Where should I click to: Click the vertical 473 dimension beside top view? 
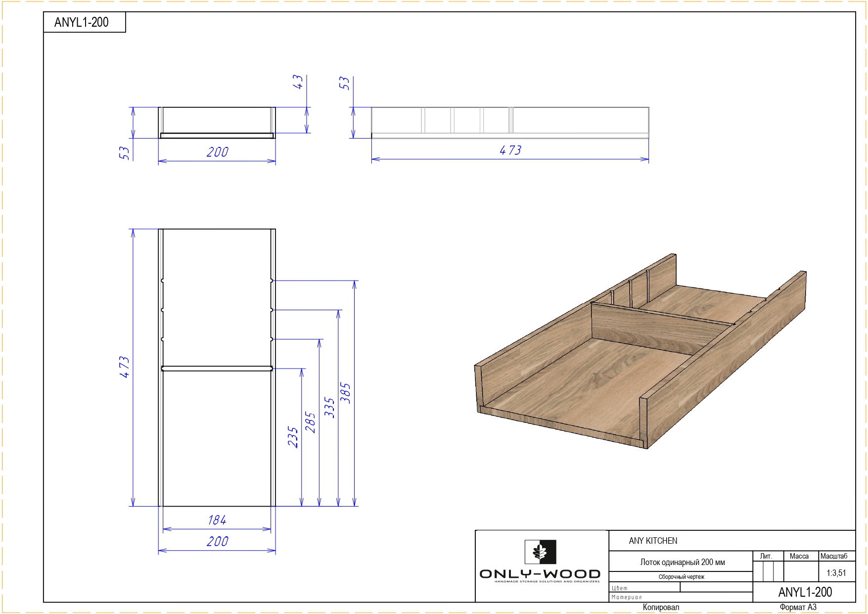[124, 367]
